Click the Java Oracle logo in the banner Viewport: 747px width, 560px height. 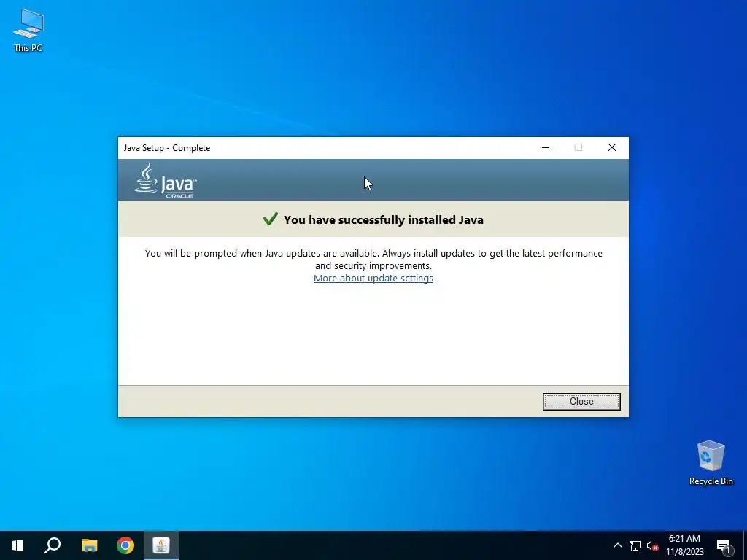[x=166, y=181]
